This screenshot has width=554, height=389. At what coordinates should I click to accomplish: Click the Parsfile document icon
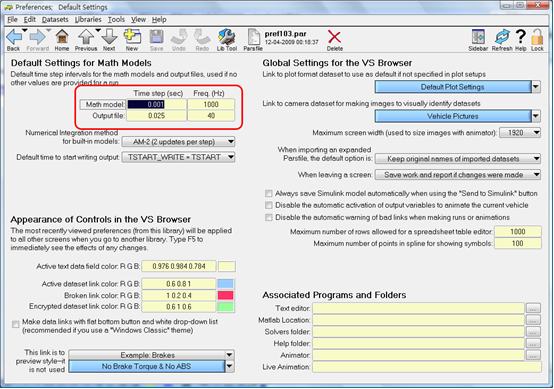[253, 37]
